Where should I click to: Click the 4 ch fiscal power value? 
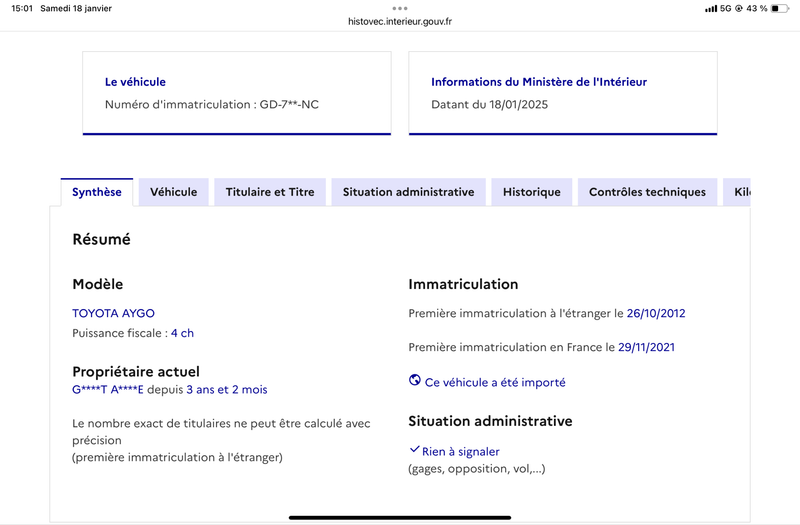(182, 333)
